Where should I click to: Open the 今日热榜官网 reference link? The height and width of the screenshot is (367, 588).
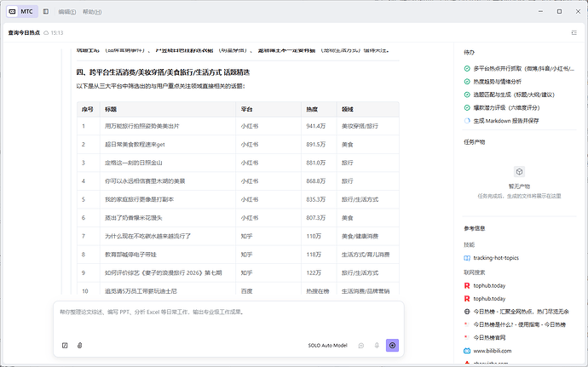coord(489,338)
